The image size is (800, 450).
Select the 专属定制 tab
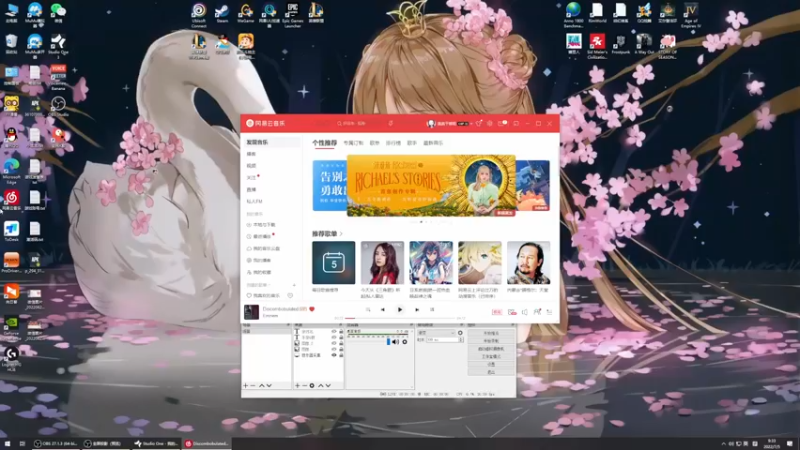(x=353, y=143)
